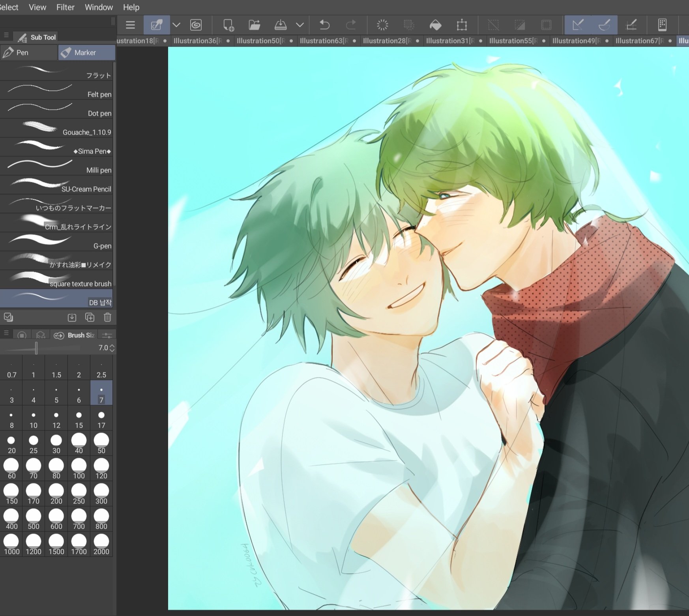Toggle Snap to Grid
This screenshot has height=616, width=689.
tap(631, 25)
